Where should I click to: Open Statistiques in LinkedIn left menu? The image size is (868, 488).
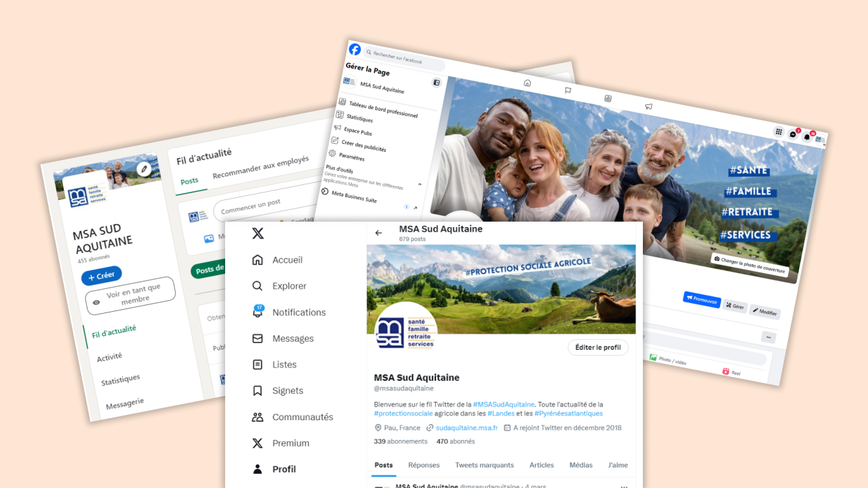121,380
